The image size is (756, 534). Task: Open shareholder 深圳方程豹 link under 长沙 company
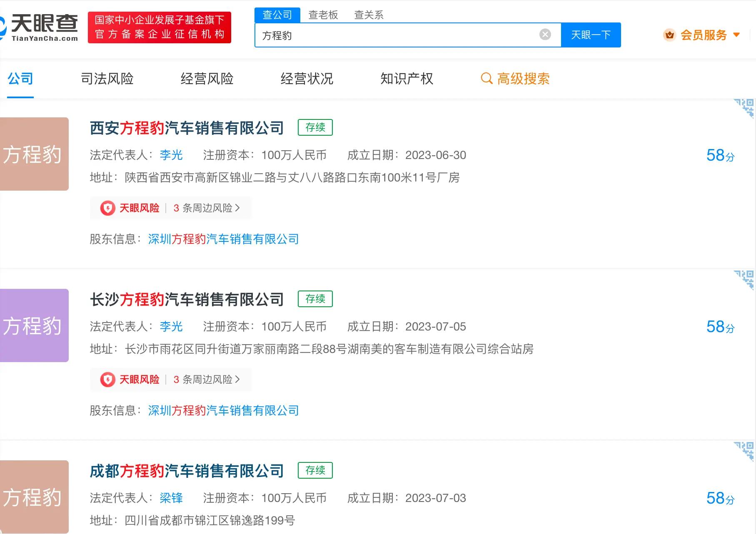(224, 410)
